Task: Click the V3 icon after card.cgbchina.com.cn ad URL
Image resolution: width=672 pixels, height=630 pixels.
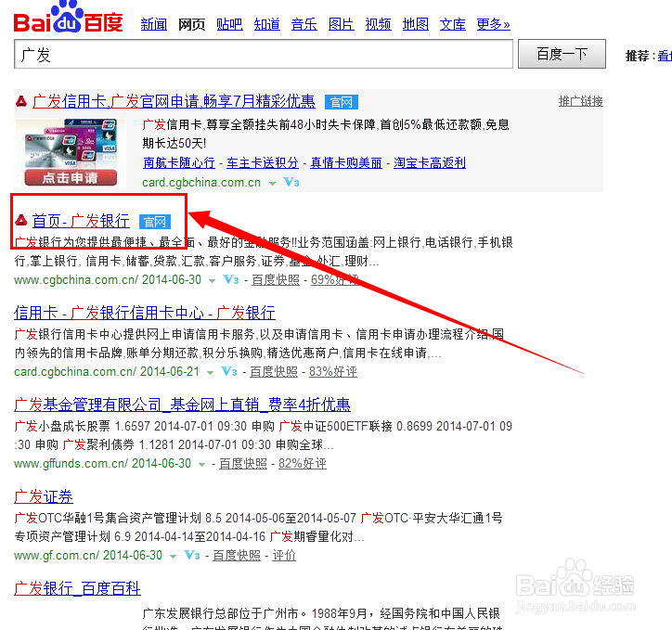Action: pos(291,183)
